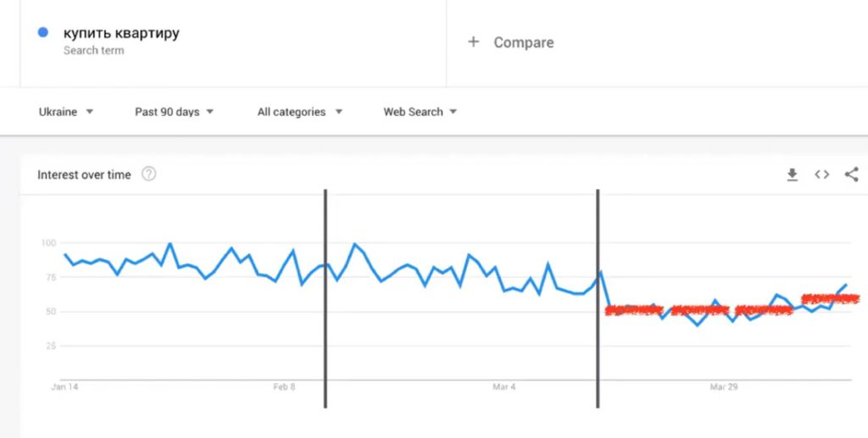Click the plus icon next to Compare
This screenshot has width=868, height=438.
(473, 42)
